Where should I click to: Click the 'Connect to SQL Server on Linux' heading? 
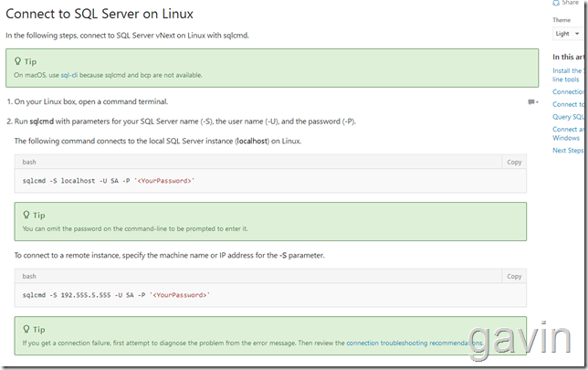click(100, 14)
